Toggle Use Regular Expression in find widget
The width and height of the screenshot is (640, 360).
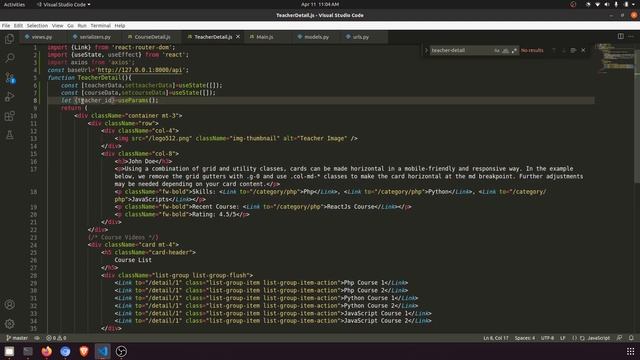click(x=514, y=50)
